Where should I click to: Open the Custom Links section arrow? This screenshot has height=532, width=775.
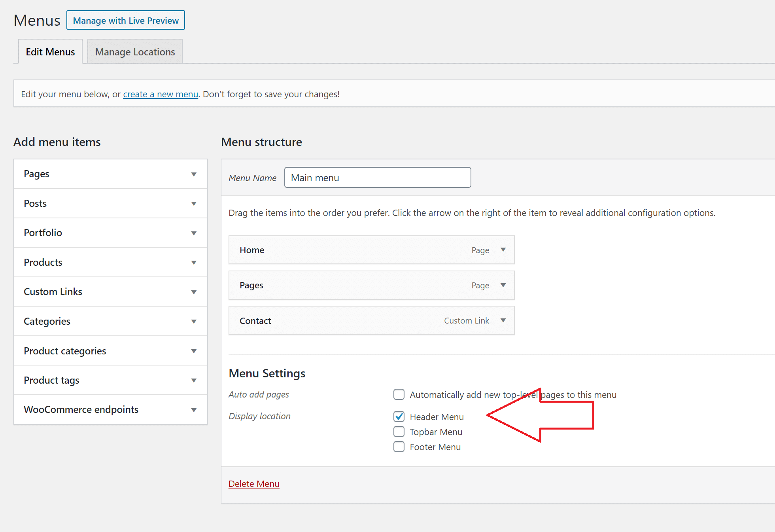point(194,292)
